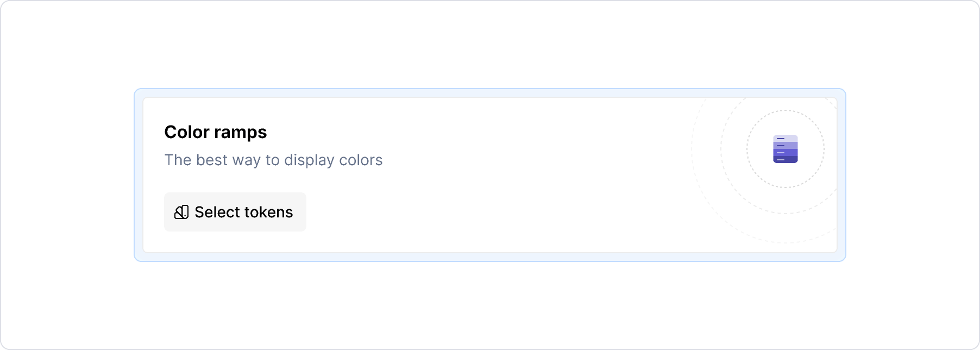
Task: Click the faint outermost dashed ring
Action: click(x=692, y=149)
